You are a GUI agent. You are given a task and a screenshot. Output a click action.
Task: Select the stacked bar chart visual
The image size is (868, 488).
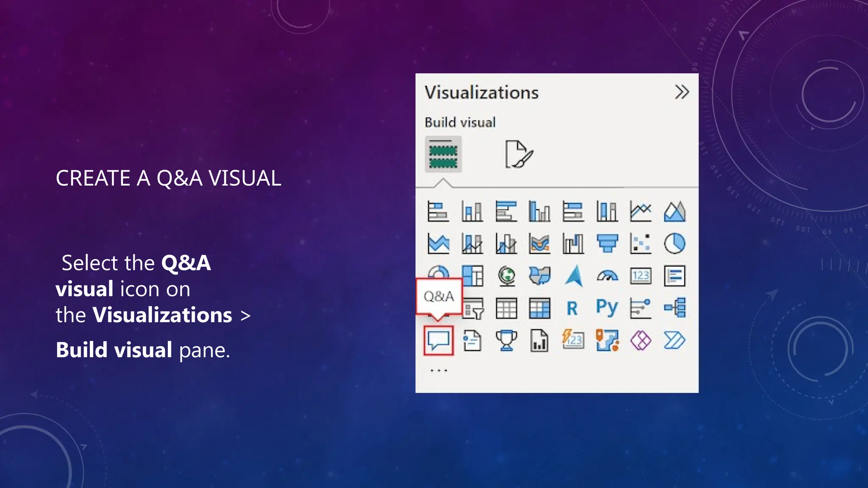pos(438,211)
